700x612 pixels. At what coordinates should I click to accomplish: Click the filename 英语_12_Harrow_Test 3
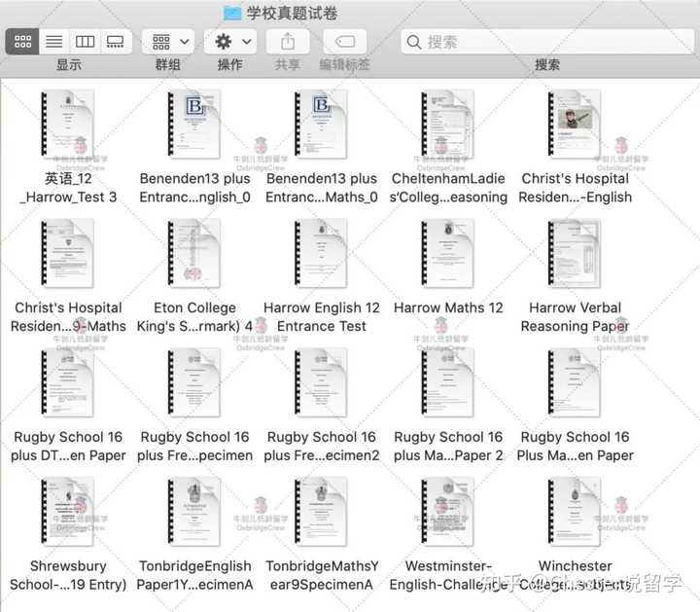(68, 188)
